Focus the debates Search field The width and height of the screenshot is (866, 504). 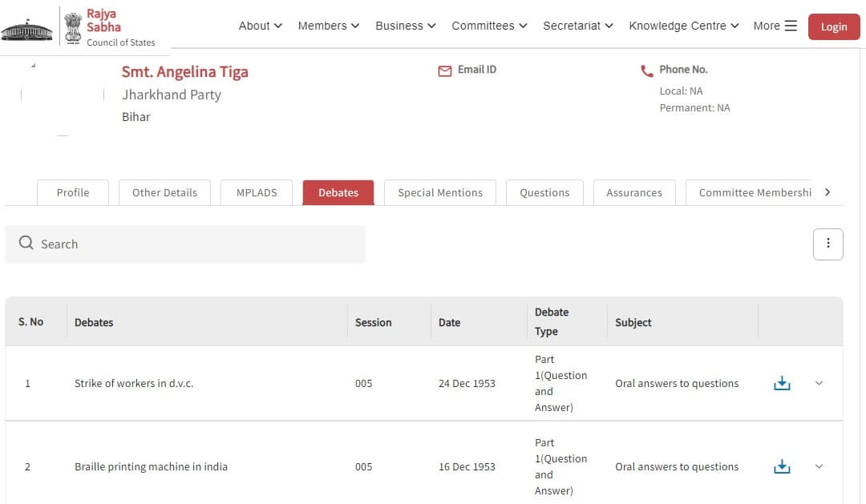[192, 244]
